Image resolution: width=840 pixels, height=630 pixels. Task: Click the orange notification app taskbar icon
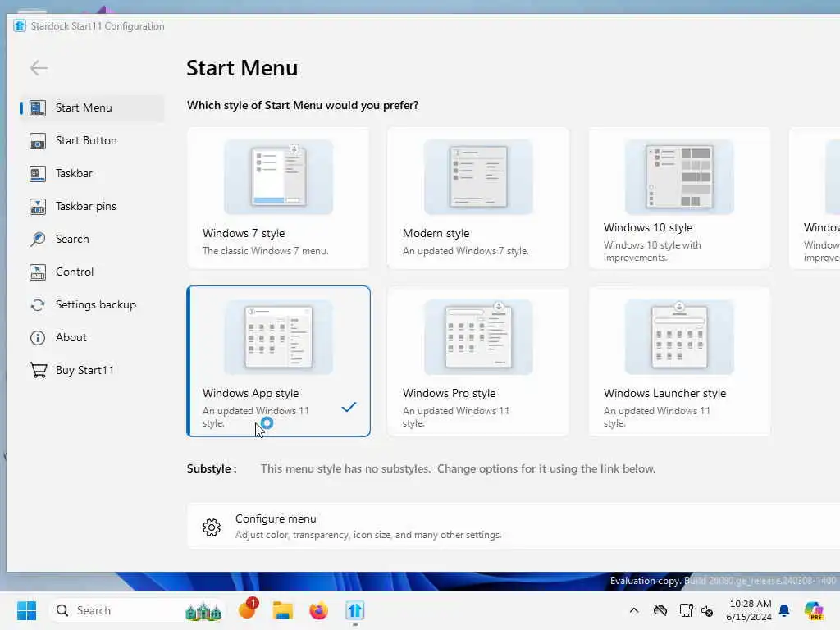248,609
